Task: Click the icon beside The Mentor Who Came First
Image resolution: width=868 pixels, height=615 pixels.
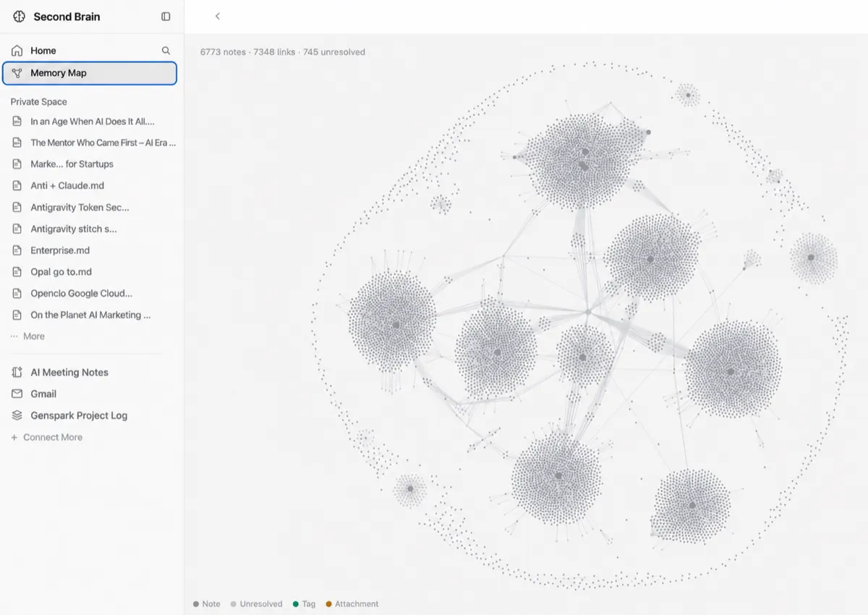Action: [17, 143]
